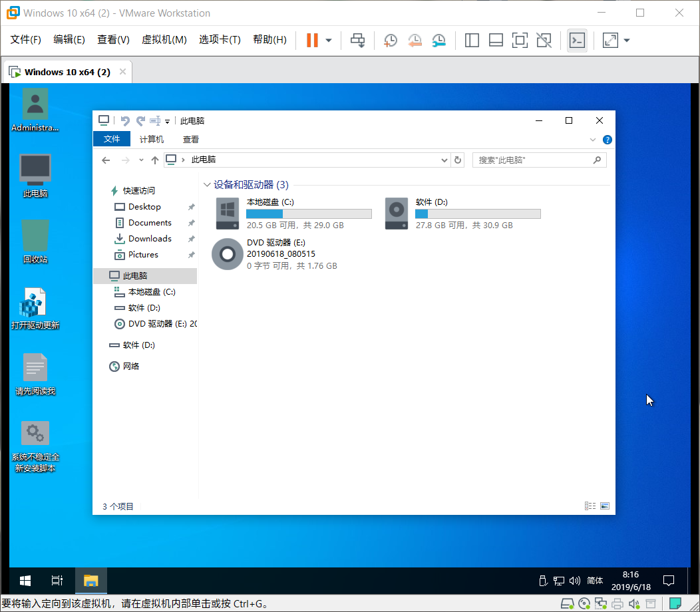Toggle the console view button

tap(577, 40)
